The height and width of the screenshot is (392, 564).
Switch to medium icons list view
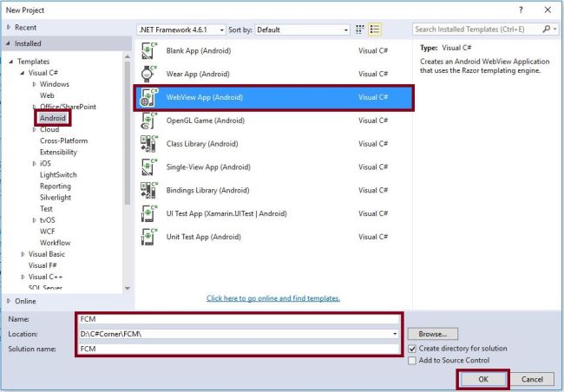[375, 29]
